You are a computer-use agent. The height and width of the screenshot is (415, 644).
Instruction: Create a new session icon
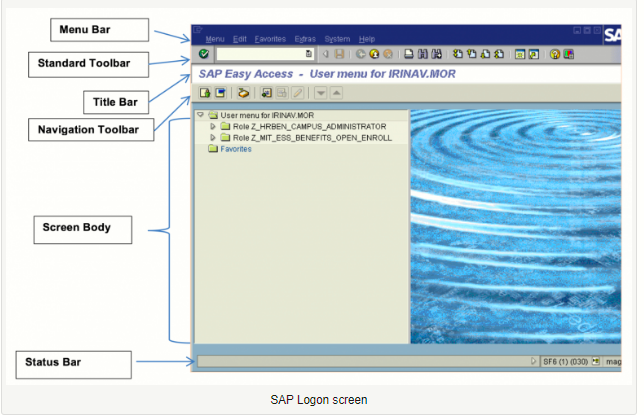tap(520, 54)
